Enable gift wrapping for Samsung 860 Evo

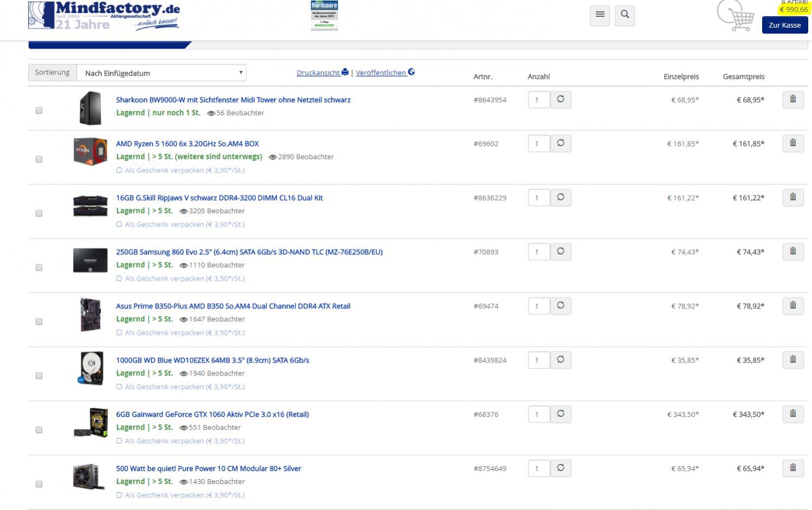119,279
